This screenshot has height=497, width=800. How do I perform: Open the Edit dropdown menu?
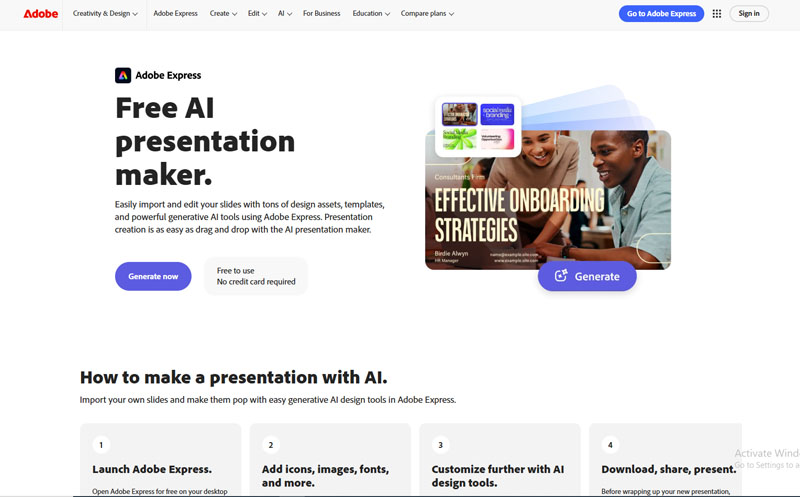click(257, 14)
